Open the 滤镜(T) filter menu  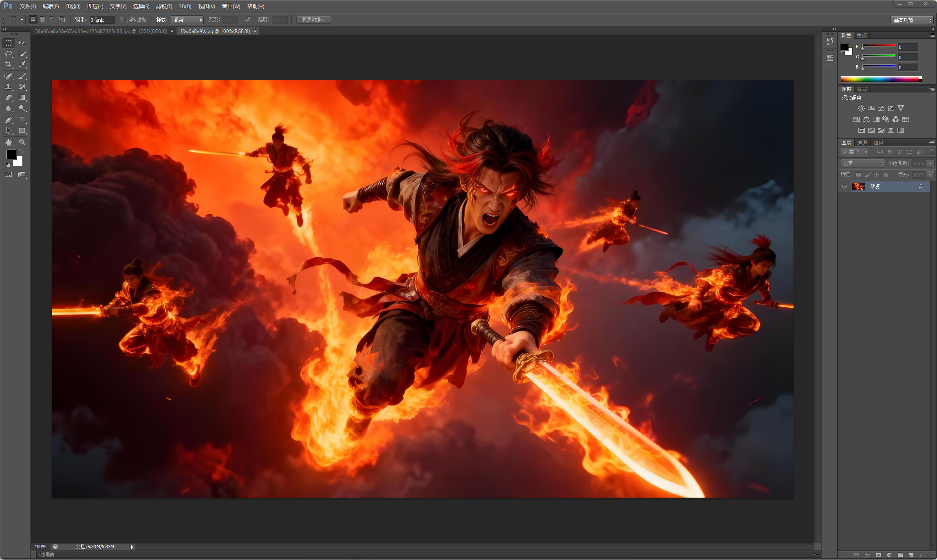(x=164, y=6)
